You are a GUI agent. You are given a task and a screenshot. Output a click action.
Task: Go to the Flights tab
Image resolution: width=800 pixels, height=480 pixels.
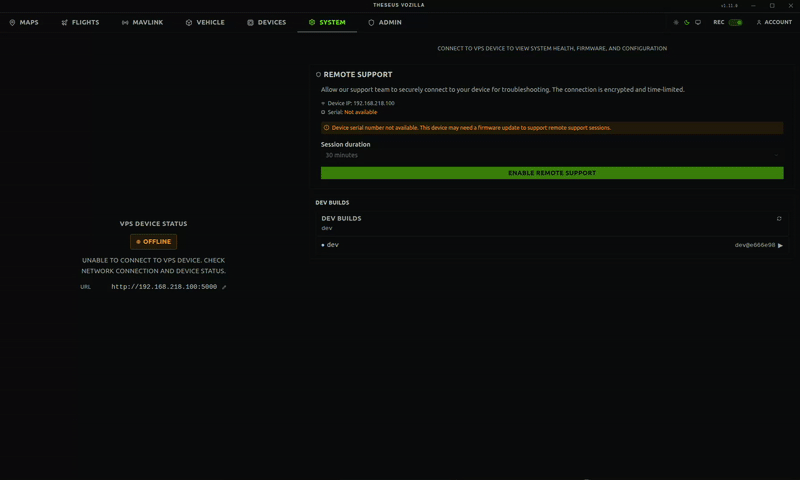(80, 22)
